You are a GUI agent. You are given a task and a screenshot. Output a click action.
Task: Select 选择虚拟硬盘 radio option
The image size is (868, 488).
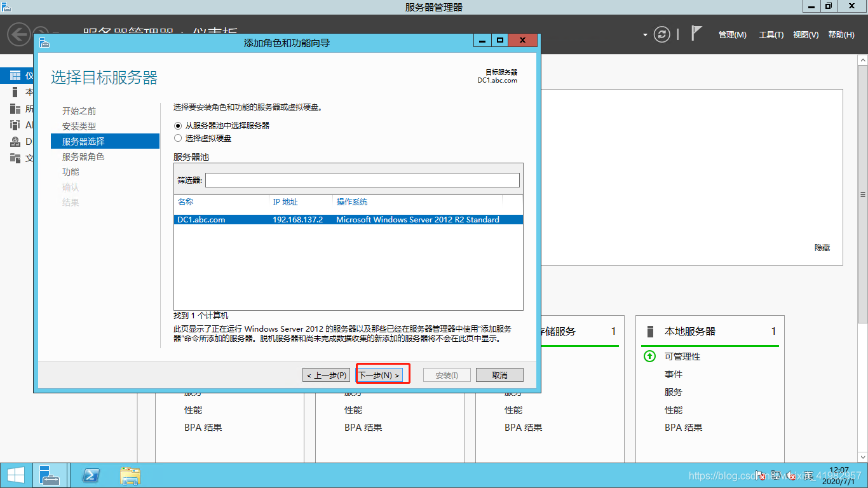178,138
